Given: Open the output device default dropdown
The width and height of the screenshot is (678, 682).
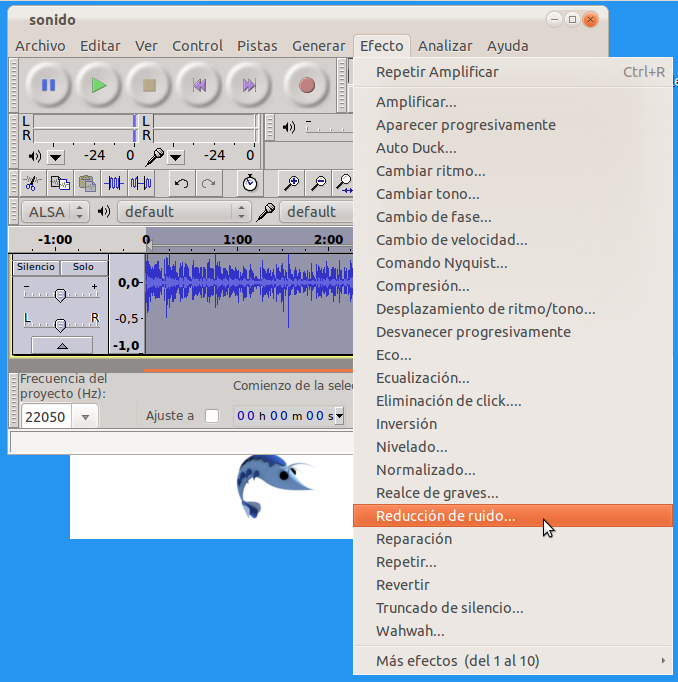Looking at the screenshot, I should (x=184, y=212).
